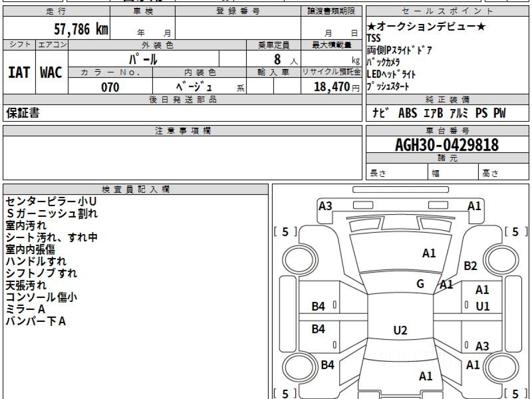
Task: Select the バンパー下A note
Action: [36, 321]
